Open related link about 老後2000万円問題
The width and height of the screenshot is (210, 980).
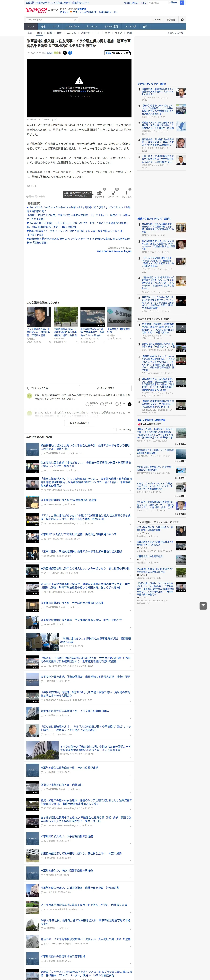pos(77,225)
